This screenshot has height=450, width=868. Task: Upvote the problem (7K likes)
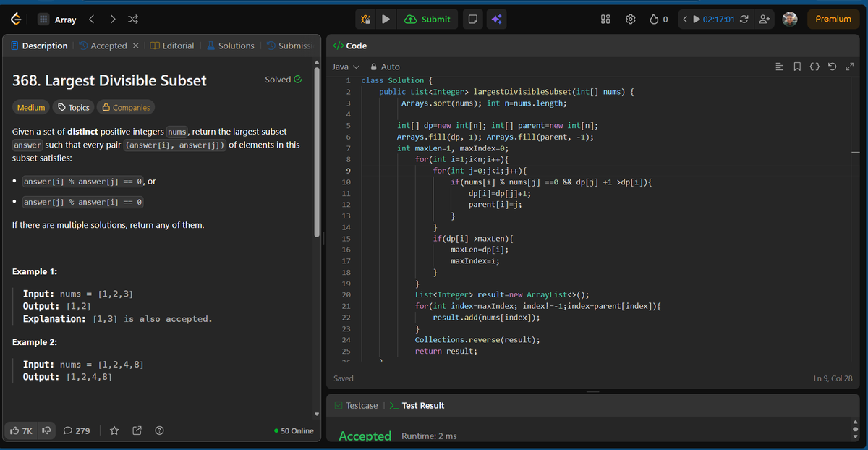[22, 430]
